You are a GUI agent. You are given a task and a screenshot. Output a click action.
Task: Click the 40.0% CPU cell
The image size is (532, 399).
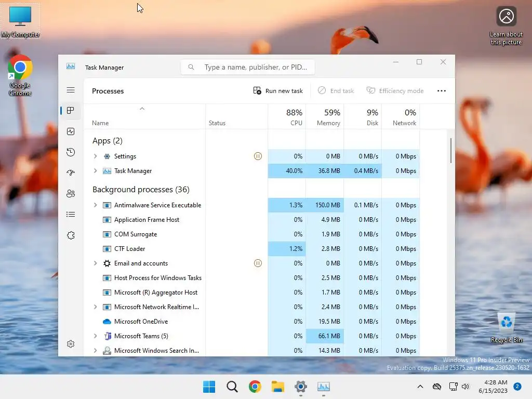287,170
